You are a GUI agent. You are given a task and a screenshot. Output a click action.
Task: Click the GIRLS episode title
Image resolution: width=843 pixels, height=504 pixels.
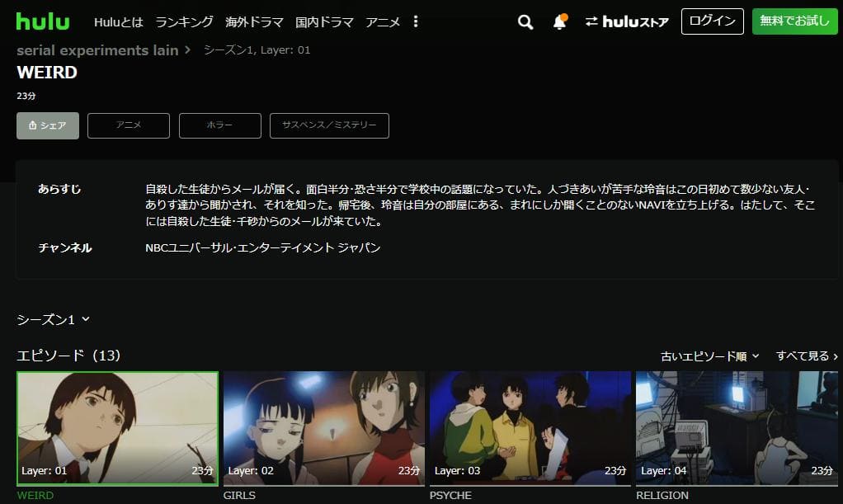point(239,496)
